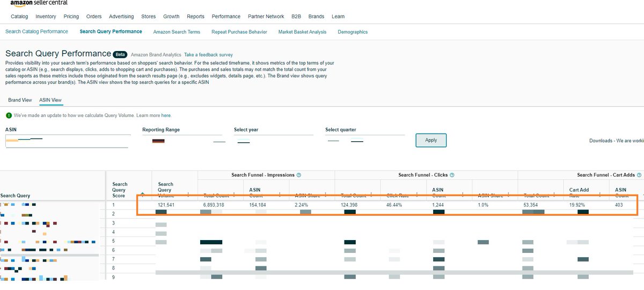
Task: Click clicks ASIN count 1,244
Action: [x=439, y=205]
